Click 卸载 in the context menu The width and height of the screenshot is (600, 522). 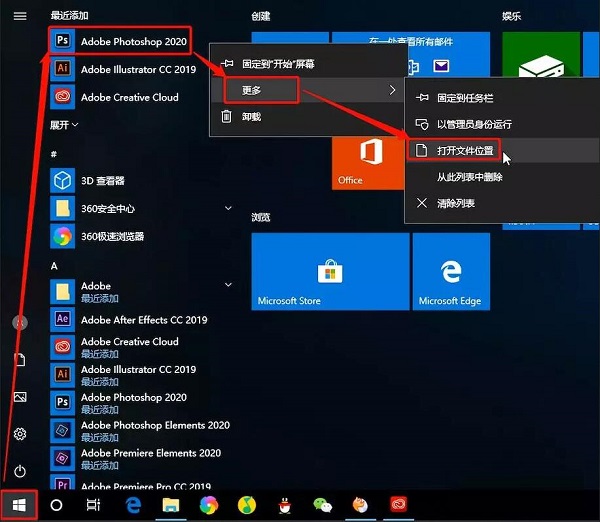point(251,116)
